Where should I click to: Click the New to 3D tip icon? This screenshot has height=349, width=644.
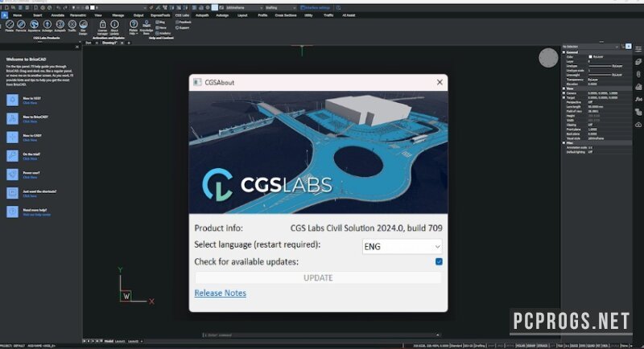12,100
